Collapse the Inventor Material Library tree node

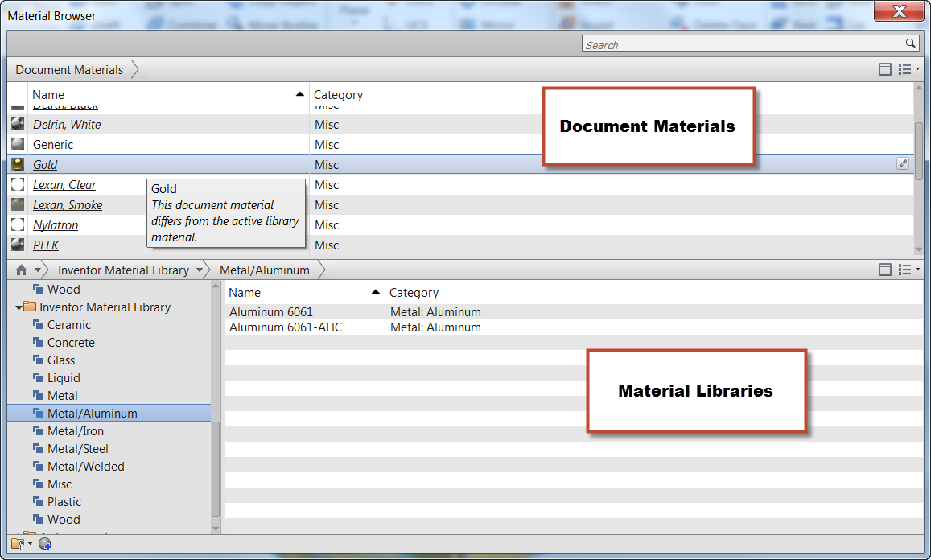19,307
